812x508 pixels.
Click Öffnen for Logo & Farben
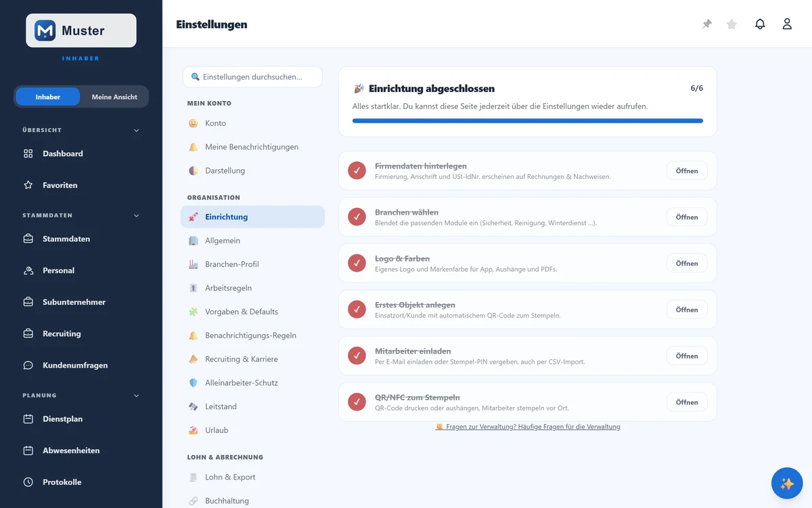click(x=687, y=263)
